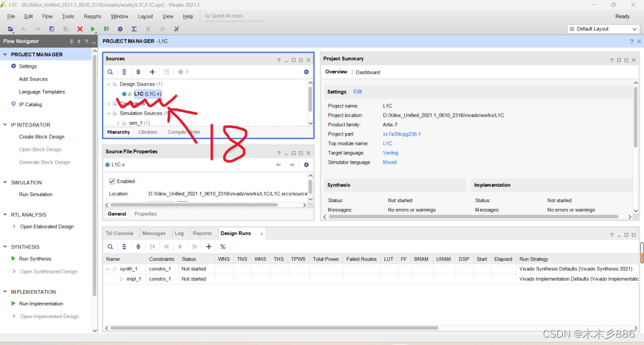Switch to the Libraries tab
Image resolution: width=644 pixels, height=345 pixels.
[x=148, y=132]
